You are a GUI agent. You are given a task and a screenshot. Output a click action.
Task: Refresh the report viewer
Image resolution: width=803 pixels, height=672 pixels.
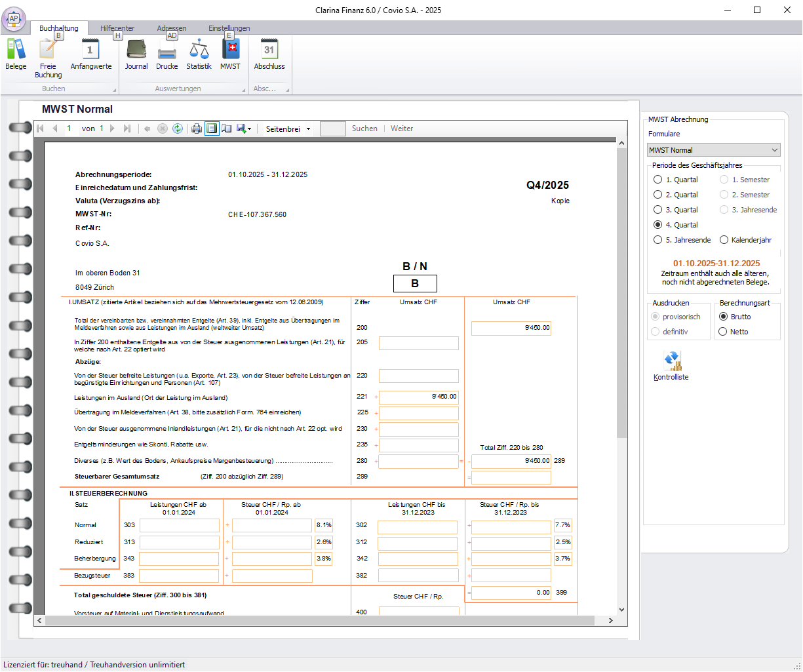(178, 128)
